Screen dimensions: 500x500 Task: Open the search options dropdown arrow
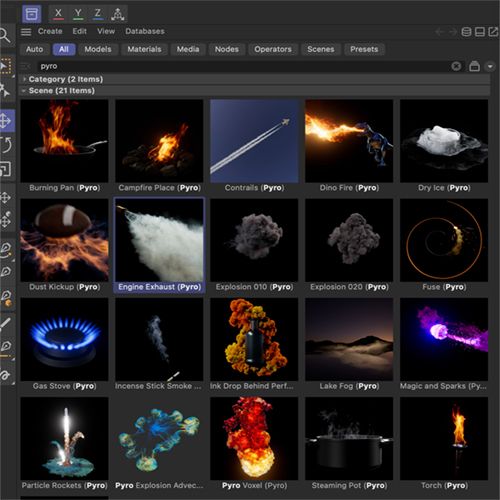tap(490, 66)
